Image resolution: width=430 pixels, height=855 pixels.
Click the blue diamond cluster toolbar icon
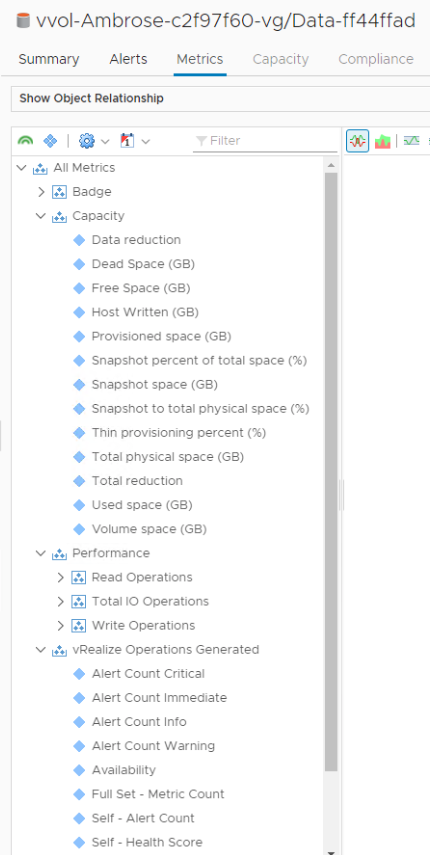50,141
